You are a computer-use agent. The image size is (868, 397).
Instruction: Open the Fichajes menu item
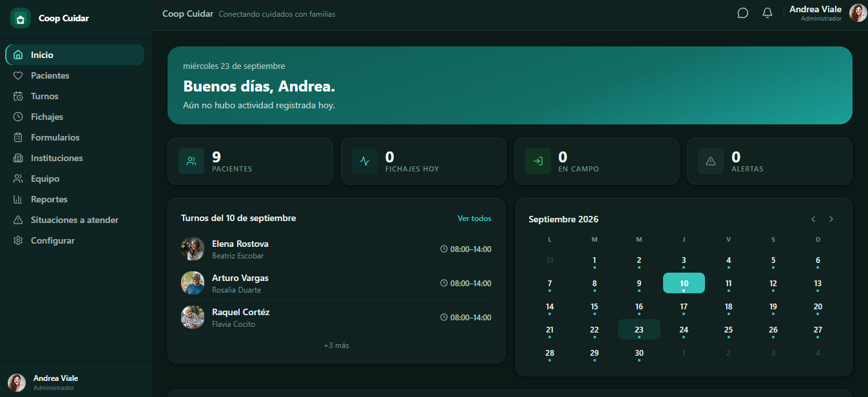pyautogui.click(x=75, y=117)
